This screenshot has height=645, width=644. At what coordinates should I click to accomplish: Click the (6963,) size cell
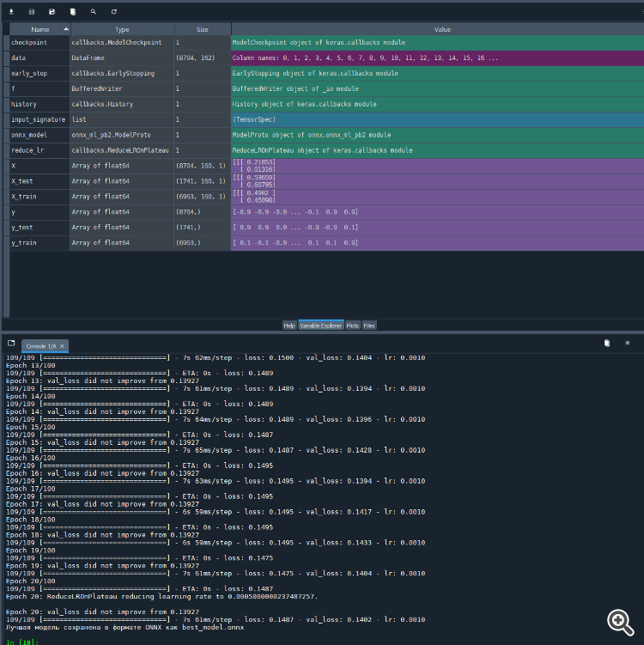pyautogui.click(x=203, y=243)
